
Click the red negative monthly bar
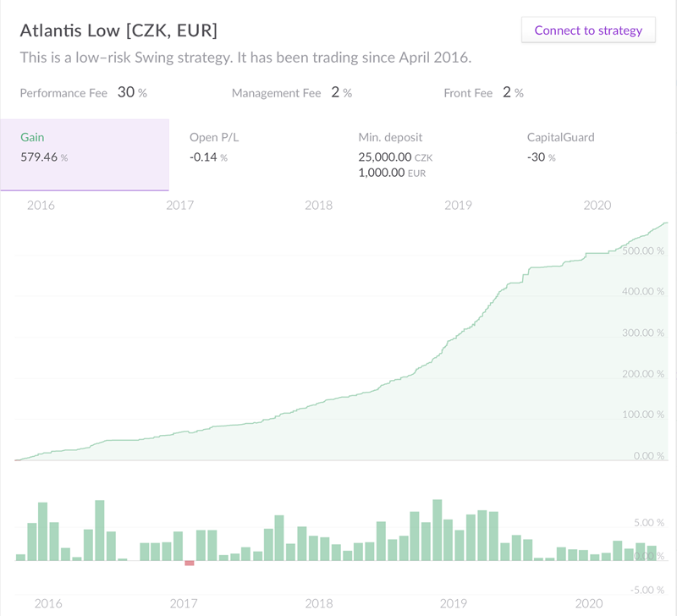coord(190,563)
